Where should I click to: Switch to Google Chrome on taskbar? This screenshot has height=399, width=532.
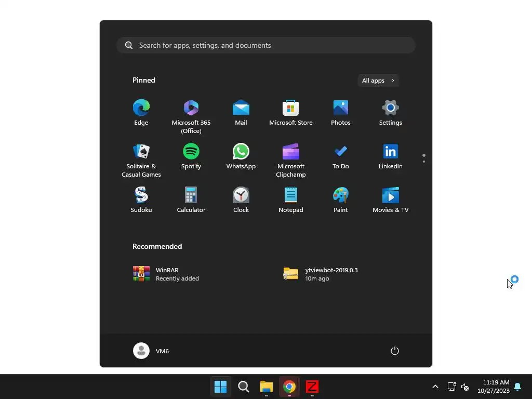289,387
